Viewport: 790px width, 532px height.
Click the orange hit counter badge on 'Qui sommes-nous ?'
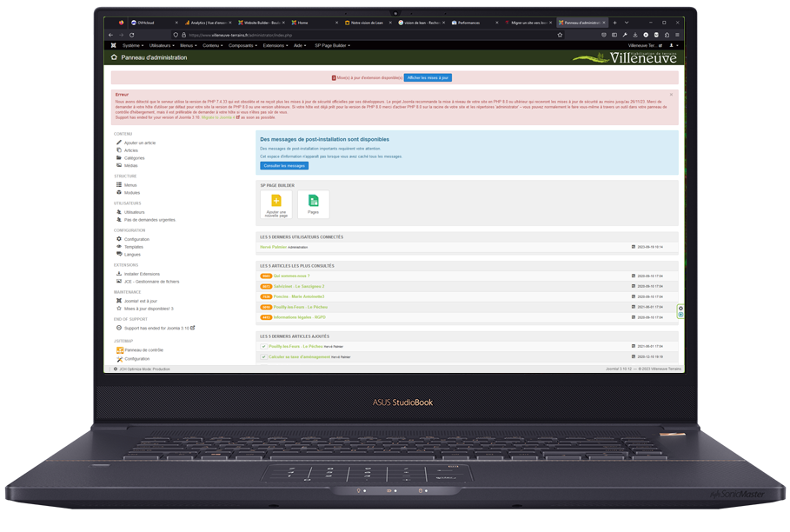point(264,276)
